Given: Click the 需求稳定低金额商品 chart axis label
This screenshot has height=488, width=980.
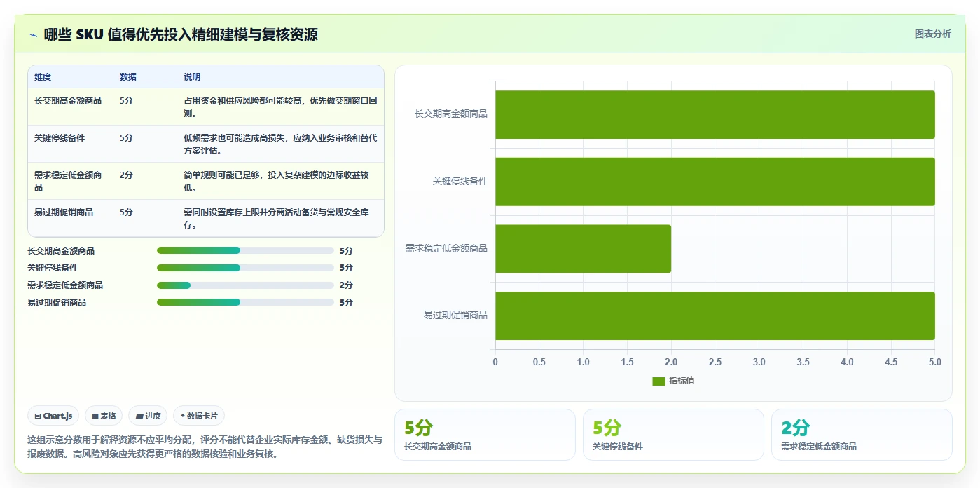Looking at the screenshot, I should click(x=446, y=248).
